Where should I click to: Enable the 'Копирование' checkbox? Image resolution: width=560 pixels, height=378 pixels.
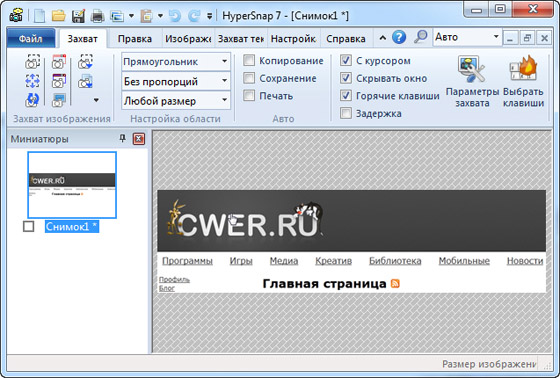tap(249, 60)
